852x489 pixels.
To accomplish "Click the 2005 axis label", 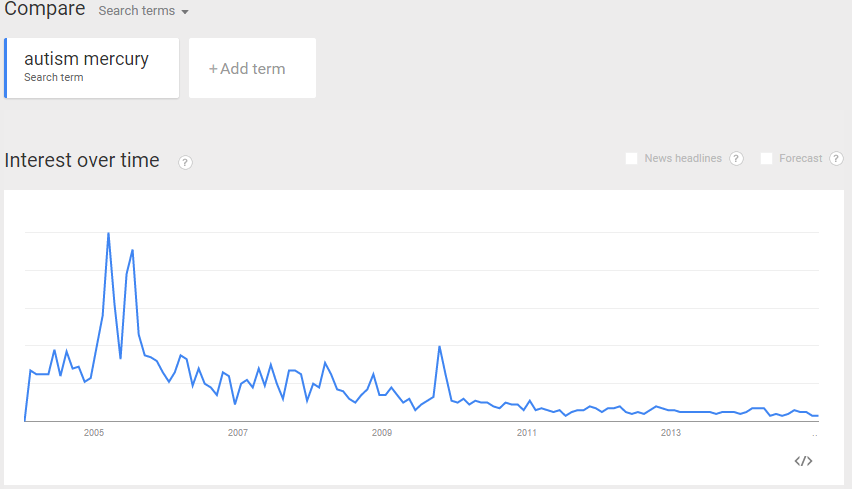I will [94, 433].
